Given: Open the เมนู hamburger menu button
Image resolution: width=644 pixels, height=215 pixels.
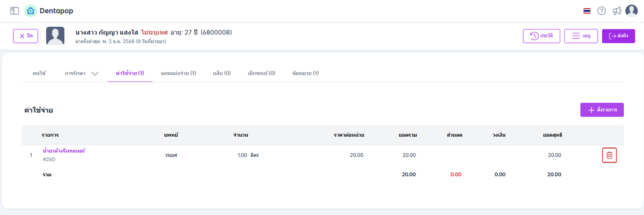Looking at the screenshot, I should click(581, 36).
